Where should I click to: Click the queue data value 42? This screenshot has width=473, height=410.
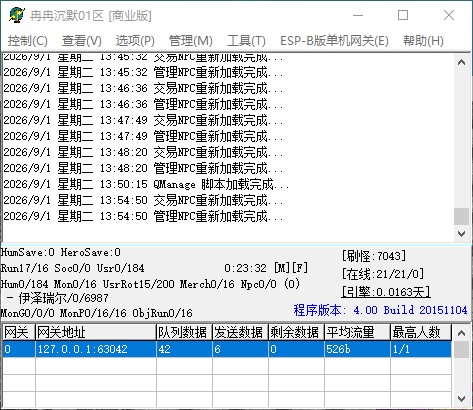pyautogui.click(x=184, y=349)
